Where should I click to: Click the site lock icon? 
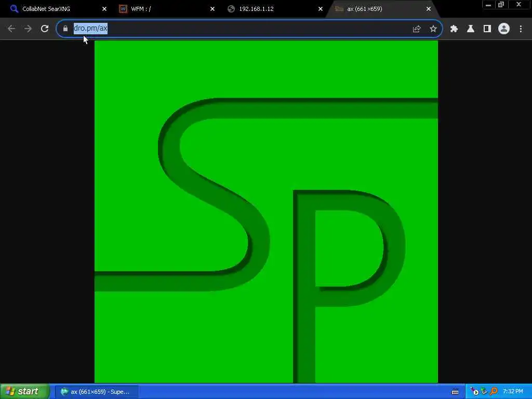coord(65,29)
